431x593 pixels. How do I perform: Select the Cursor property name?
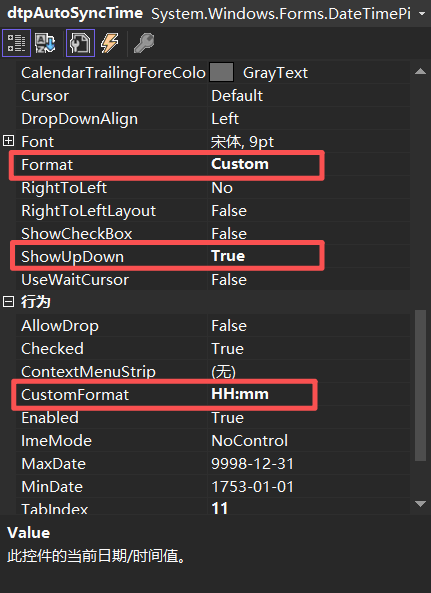45,96
